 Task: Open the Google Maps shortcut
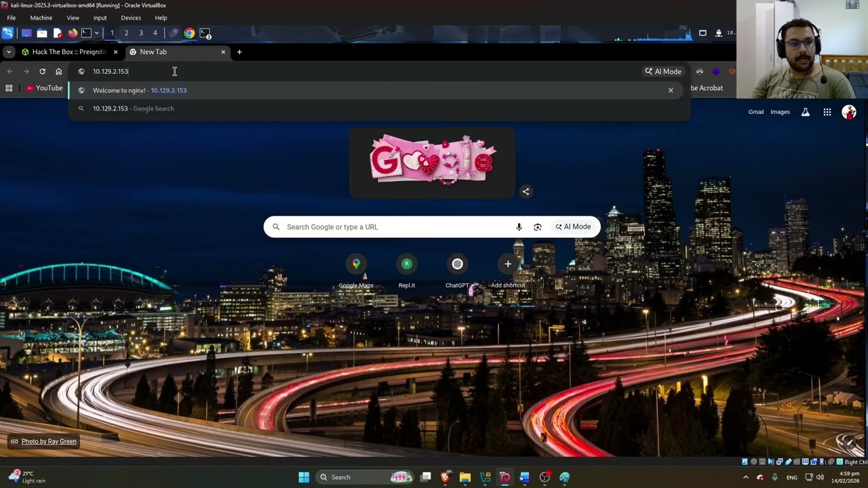(356, 270)
